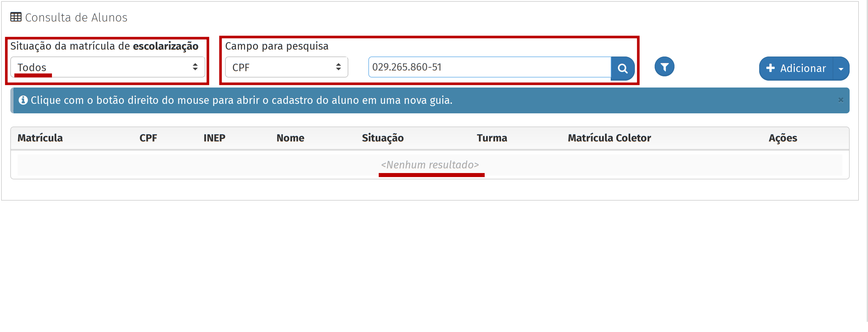This screenshot has width=868, height=332.
Task: Click the magnifying glass search button
Action: [x=623, y=68]
